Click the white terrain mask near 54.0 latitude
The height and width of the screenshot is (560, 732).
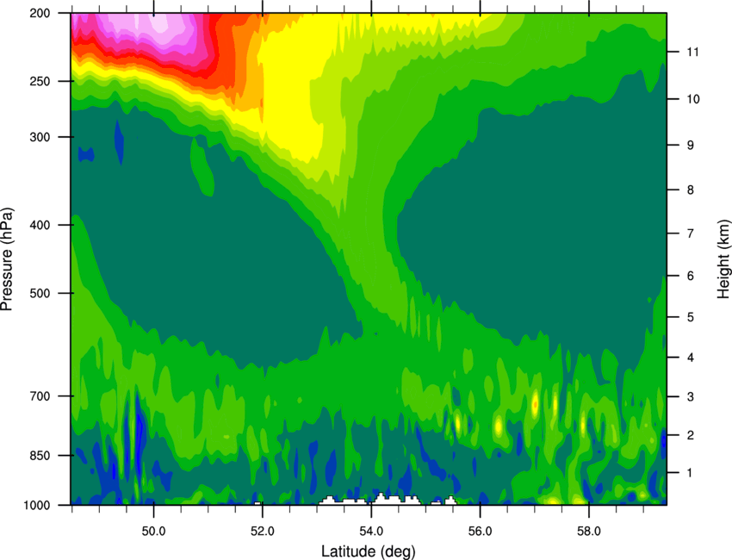pyautogui.click(x=369, y=501)
